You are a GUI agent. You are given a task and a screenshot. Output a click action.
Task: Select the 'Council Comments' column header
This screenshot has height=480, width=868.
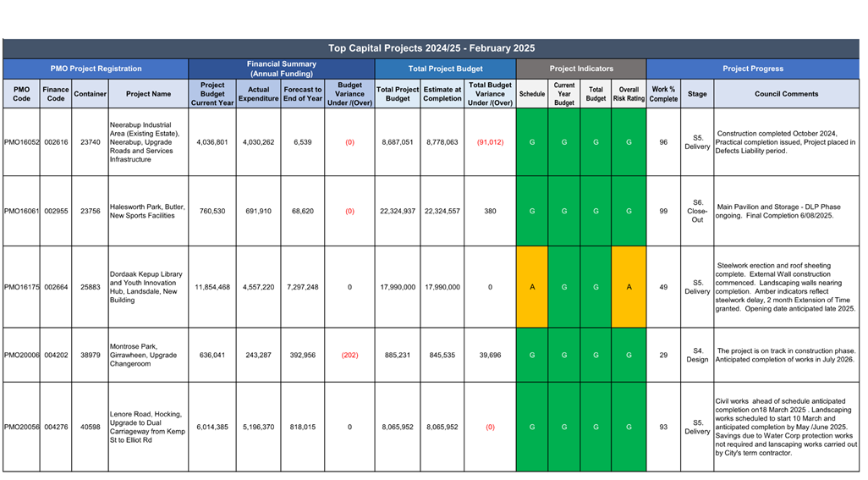click(787, 94)
